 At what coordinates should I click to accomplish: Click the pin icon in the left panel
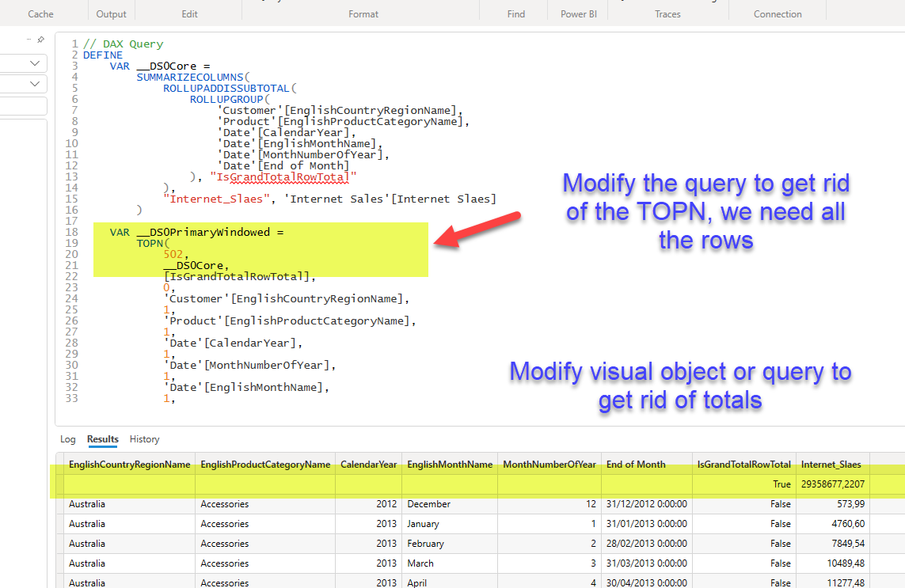[x=40, y=39]
